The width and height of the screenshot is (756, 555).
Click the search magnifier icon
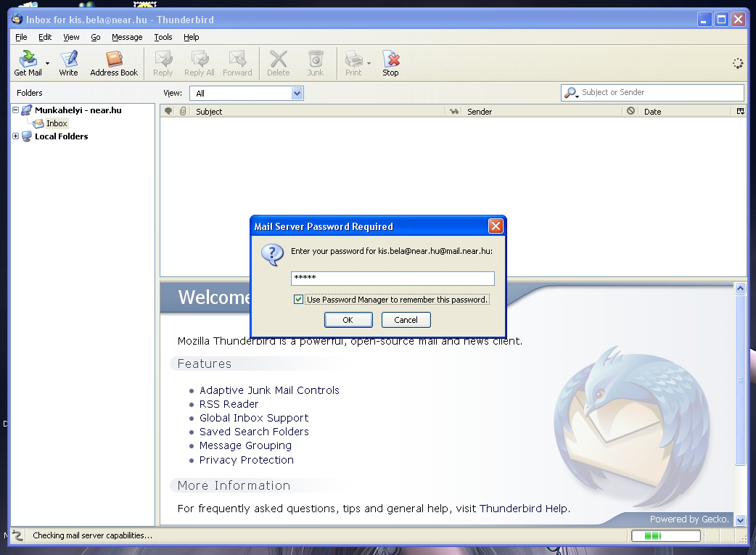click(x=572, y=93)
